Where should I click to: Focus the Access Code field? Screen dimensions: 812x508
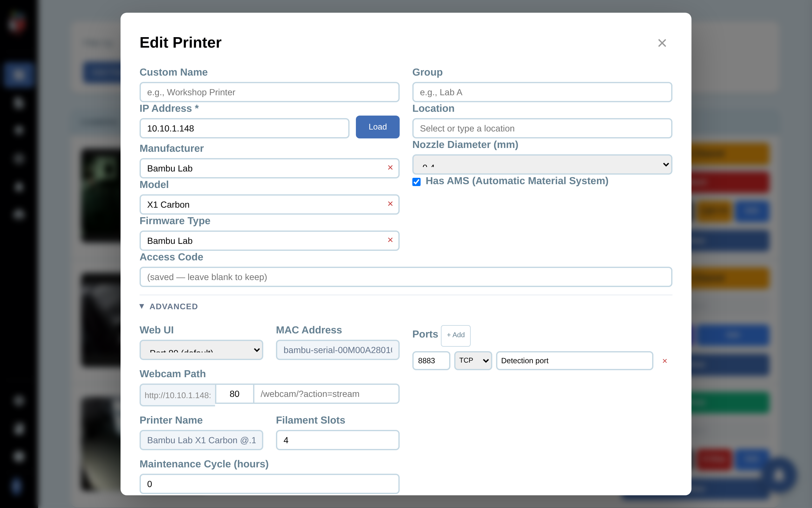406,277
